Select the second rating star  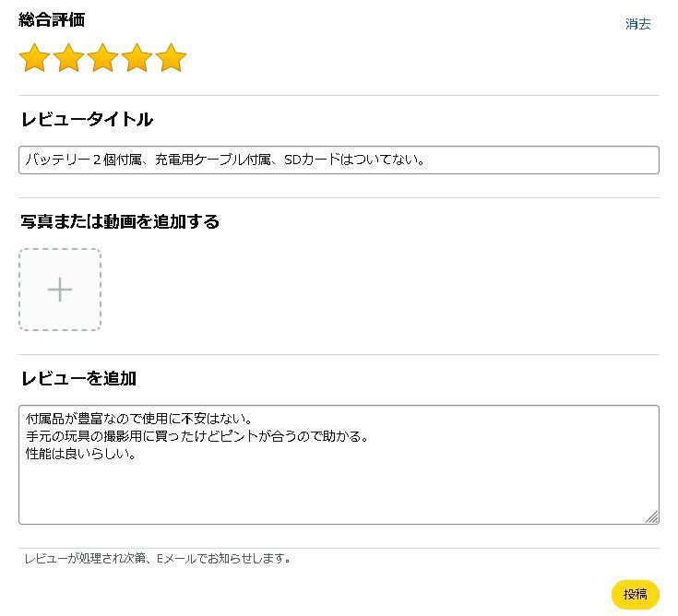click(69, 57)
